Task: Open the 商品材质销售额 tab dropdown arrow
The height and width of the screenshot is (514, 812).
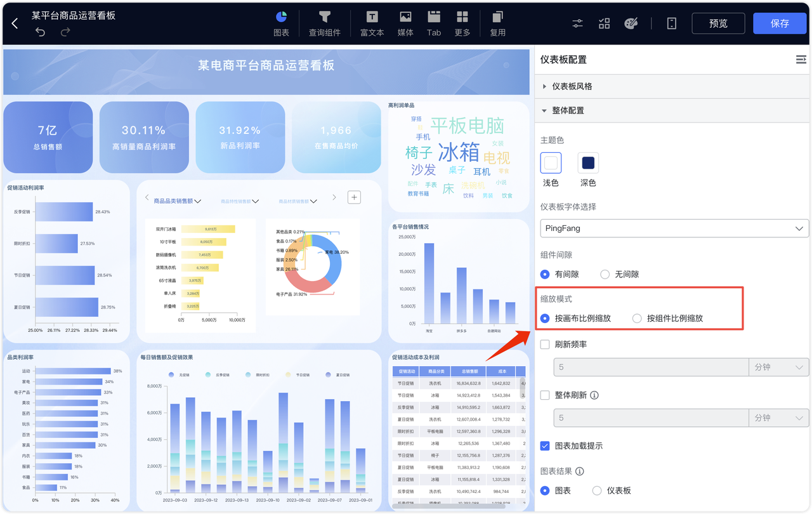Action: pos(313,201)
